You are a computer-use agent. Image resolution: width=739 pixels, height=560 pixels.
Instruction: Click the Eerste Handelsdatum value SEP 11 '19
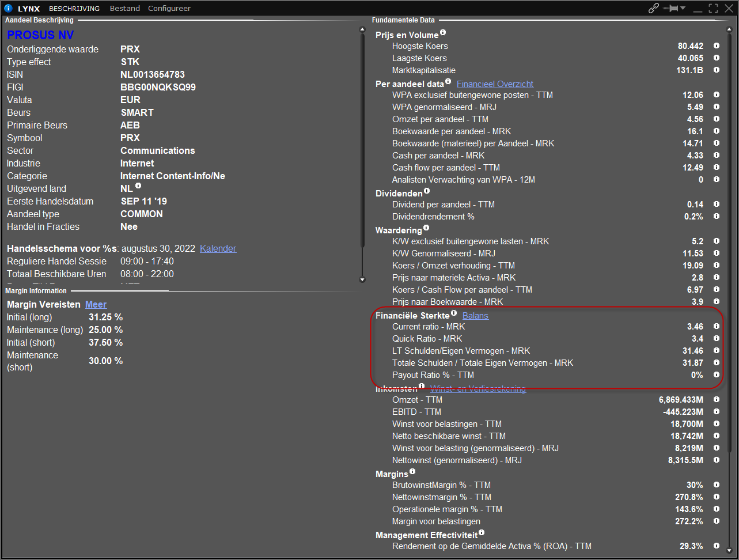coord(144,201)
